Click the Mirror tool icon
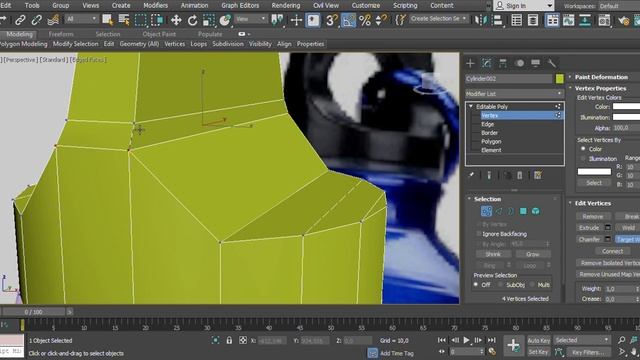The width and height of the screenshot is (640, 360). [x=481, y=20]
